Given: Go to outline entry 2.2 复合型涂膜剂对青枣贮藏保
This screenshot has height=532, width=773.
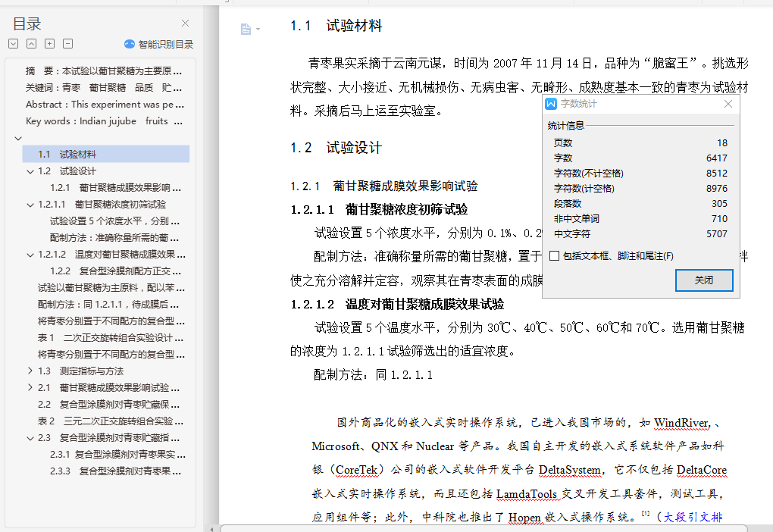Looking at the screenshot, I should coord(108,405).
